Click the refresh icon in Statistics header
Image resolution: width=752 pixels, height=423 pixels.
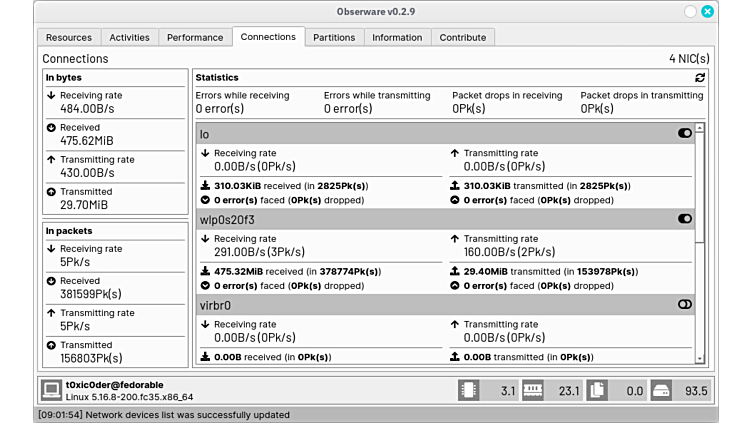click(700, 77)
